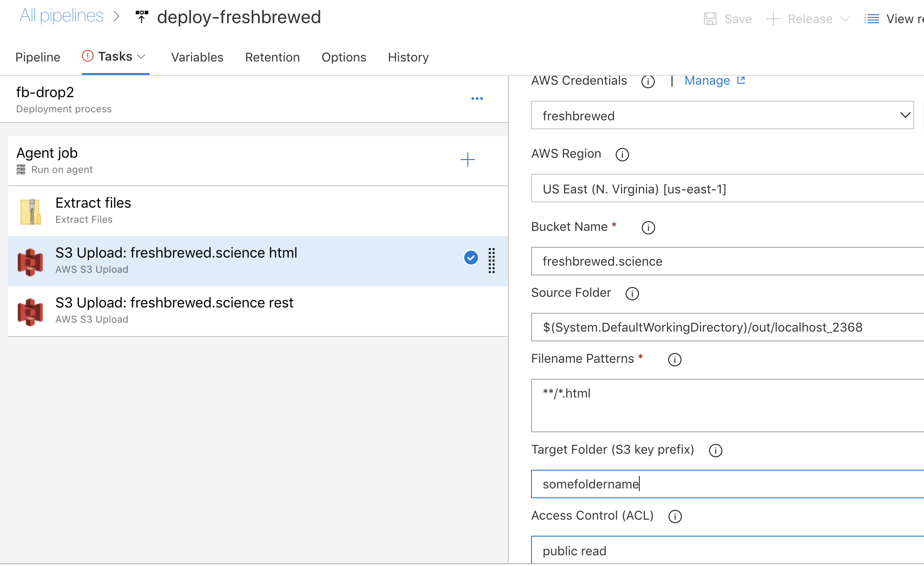The height and width of the screenshot is (566, 924).
Task: Show AWS Region info tooltip
Action: (x=622, y=154)
